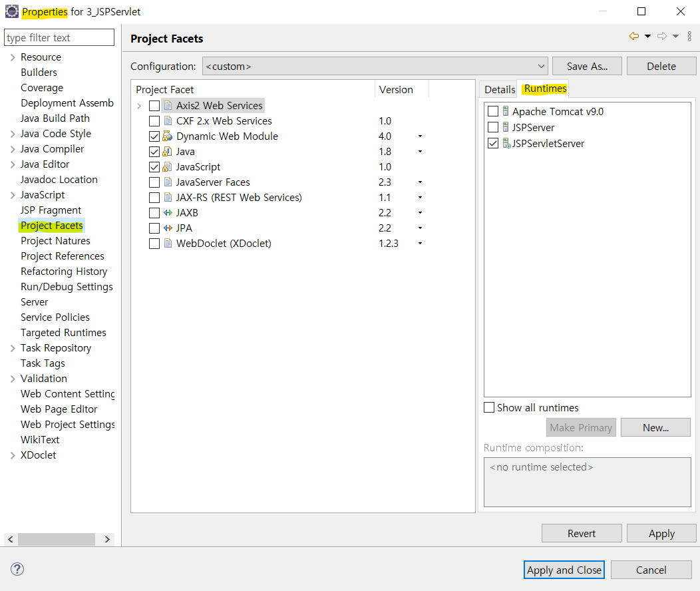This screenshot has width=700, height=591.
Task: Click the Java facet icon
Action: pyautogui.click(x=168, y=151)
